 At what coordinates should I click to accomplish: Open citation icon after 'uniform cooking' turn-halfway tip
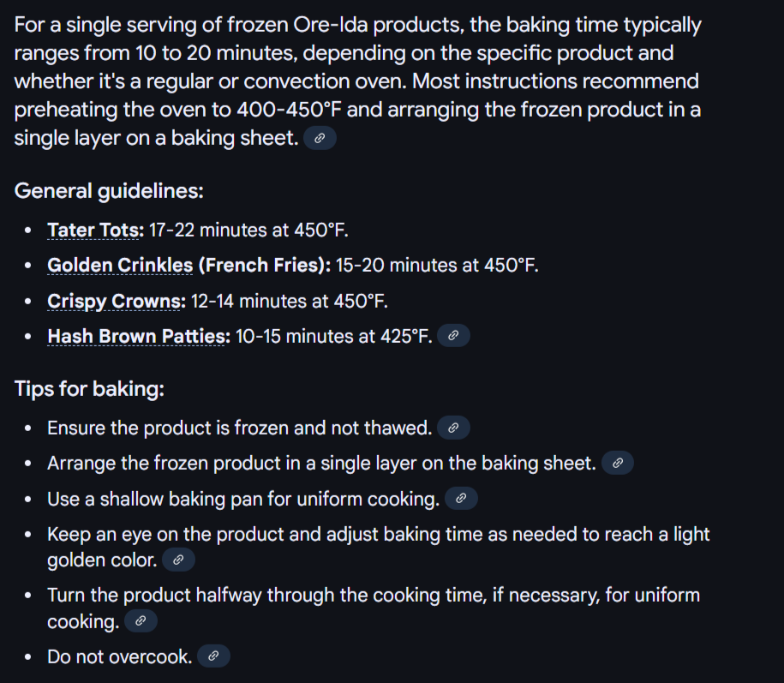(141, 621)
